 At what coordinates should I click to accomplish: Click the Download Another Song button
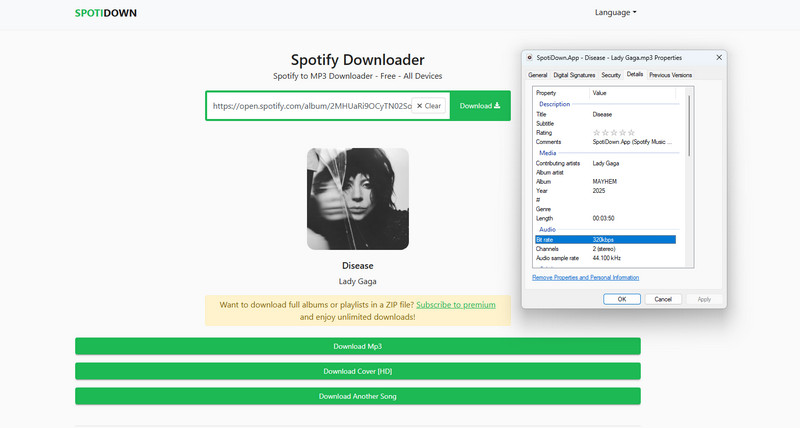tap(358, 396)
